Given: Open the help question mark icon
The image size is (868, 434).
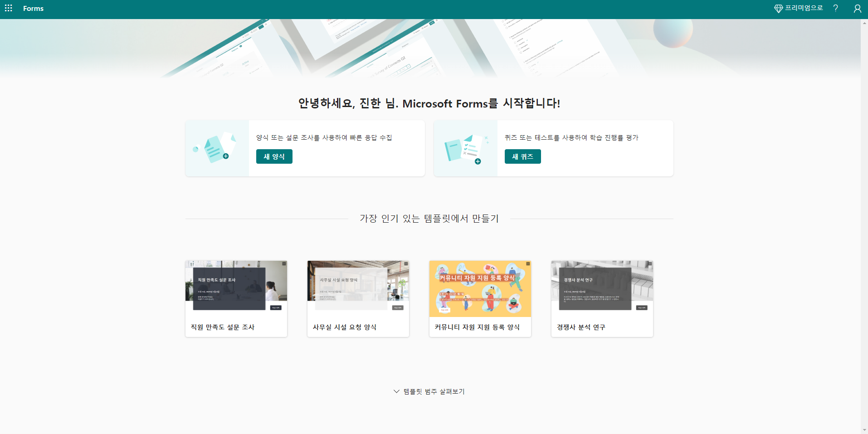Looking at the screenshot, I should click(835, 8).
